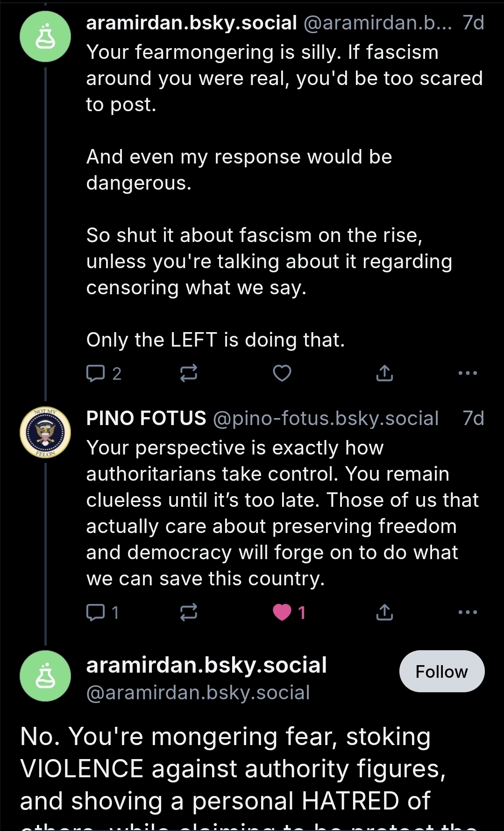Like aramirdan's fearmongering post
The height and width of the screenshot is (831, 504).
pos(282,373)
